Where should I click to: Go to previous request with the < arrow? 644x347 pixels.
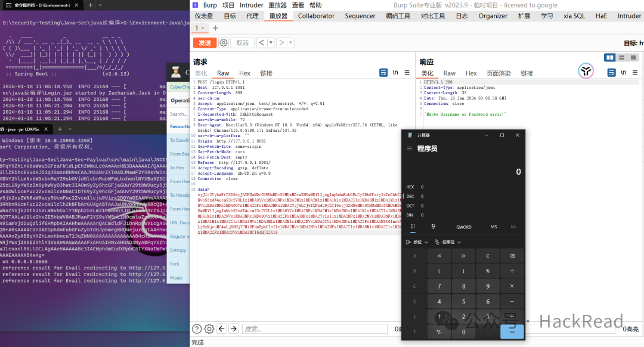click(262, 43)
